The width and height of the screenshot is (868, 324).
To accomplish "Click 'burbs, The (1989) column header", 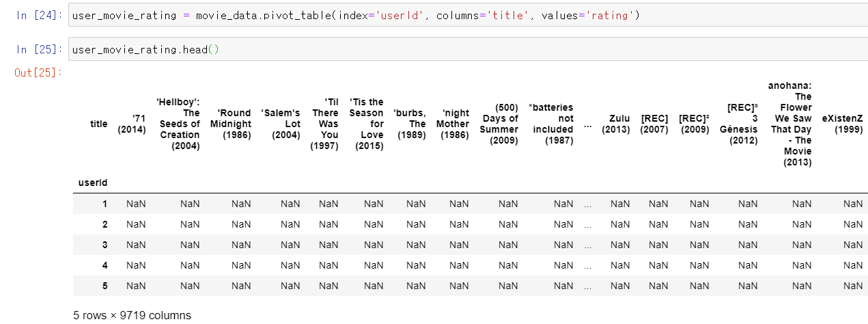I will click(410, 124).
